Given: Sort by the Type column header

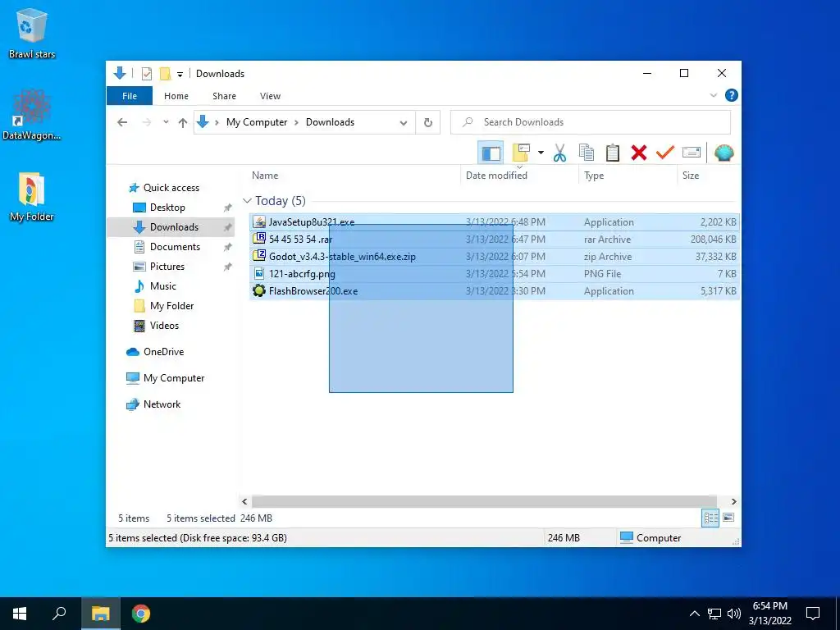Looking at the screenshot, I should [594, 176].
